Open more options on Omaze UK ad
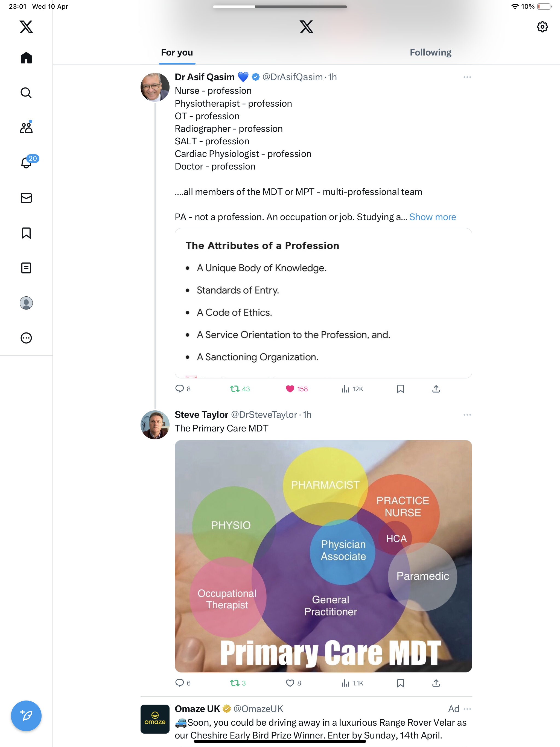 467,709
